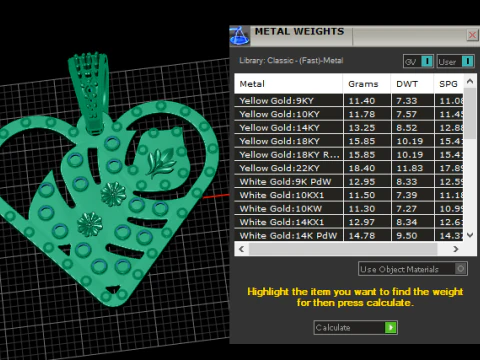Click the horizontal scroll right arrow

[x=456, y=249]
